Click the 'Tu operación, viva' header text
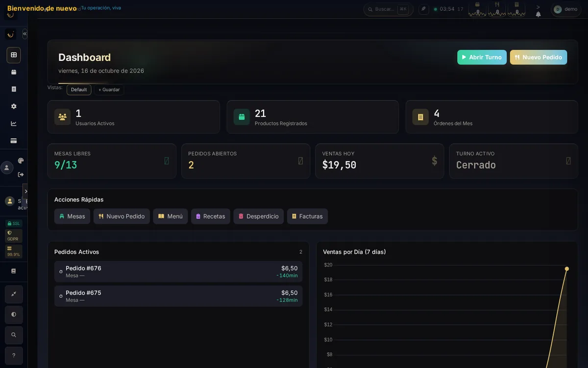The height and width of the screenshot is (368, 588). tap(101, 8)
